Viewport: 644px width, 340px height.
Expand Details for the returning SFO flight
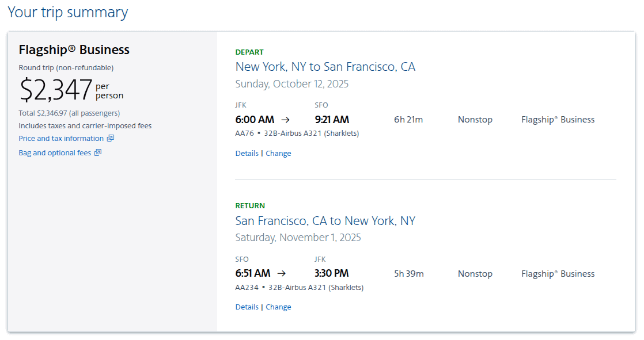coord(247,307)
